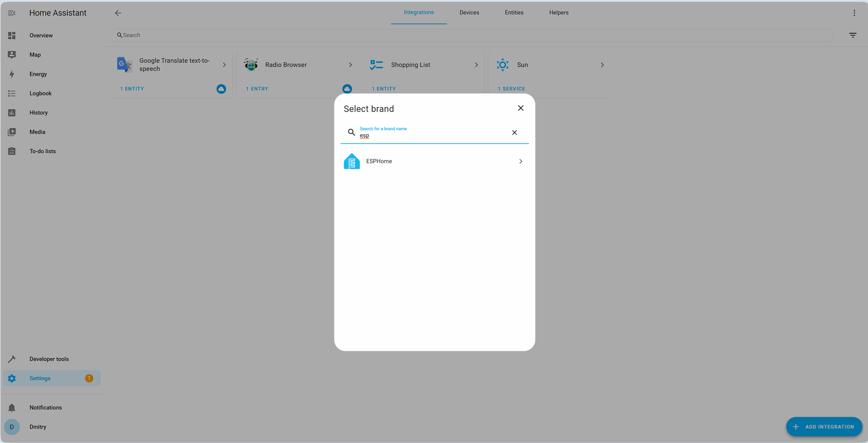
Task: Click the magnifier icon in brand search
Action: [x=351, y=132]
